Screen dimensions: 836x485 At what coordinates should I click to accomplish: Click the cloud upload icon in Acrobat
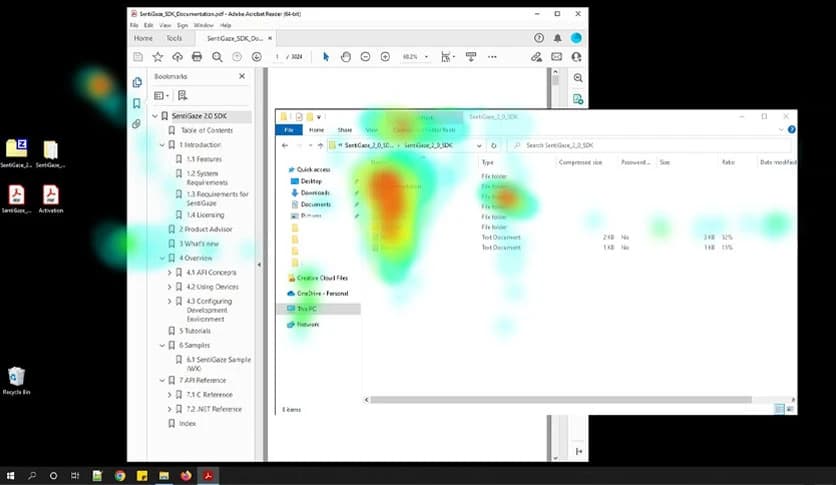[177, 56]
